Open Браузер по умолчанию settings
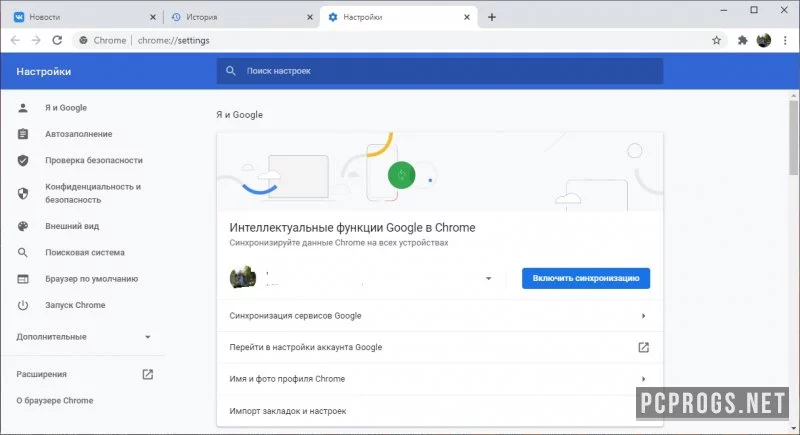Image resolution: width=800 pixels, height=435 pixels. tap(91, 279)
